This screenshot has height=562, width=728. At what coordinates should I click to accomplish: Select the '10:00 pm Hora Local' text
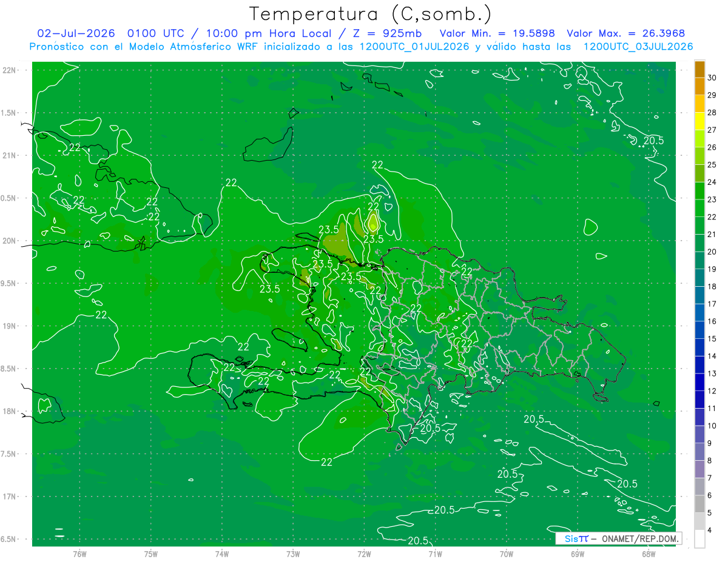coord(268,33)
